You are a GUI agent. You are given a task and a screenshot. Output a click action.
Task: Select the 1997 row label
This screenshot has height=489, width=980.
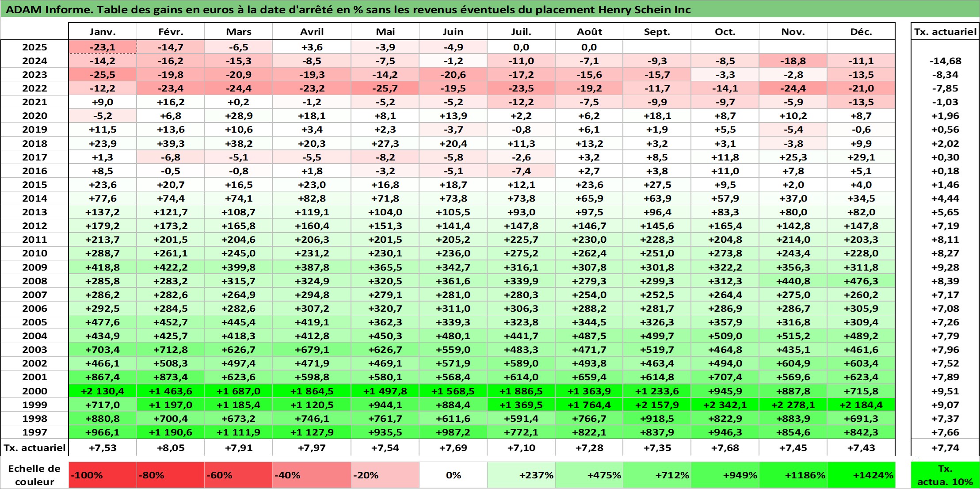[x=34, y=432]
